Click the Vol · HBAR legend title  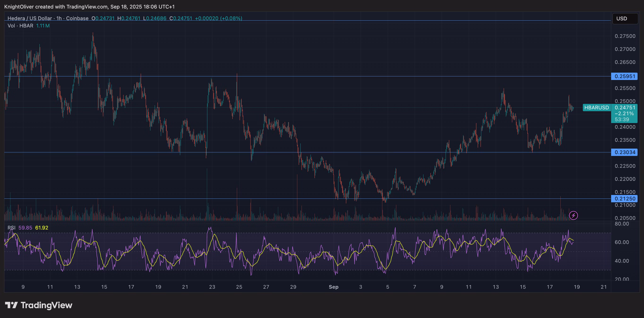[20, 26]
